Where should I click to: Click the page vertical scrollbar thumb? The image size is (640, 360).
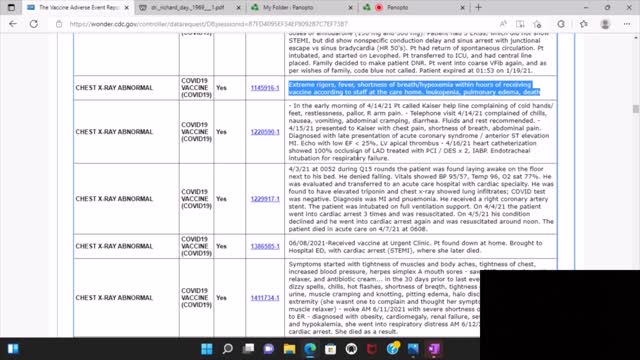636,109
